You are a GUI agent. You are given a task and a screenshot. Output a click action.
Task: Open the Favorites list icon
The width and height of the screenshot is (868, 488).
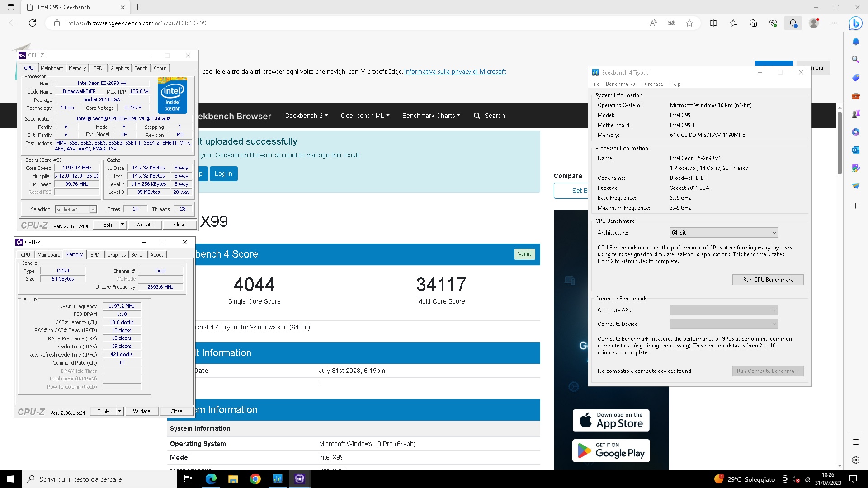pos(733,23)
